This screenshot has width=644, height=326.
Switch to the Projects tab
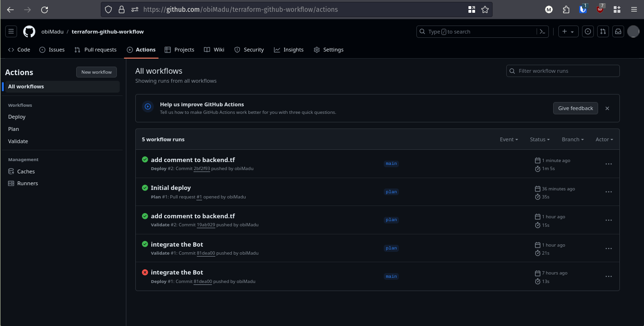pyautogui.click(x=179, y=50)
